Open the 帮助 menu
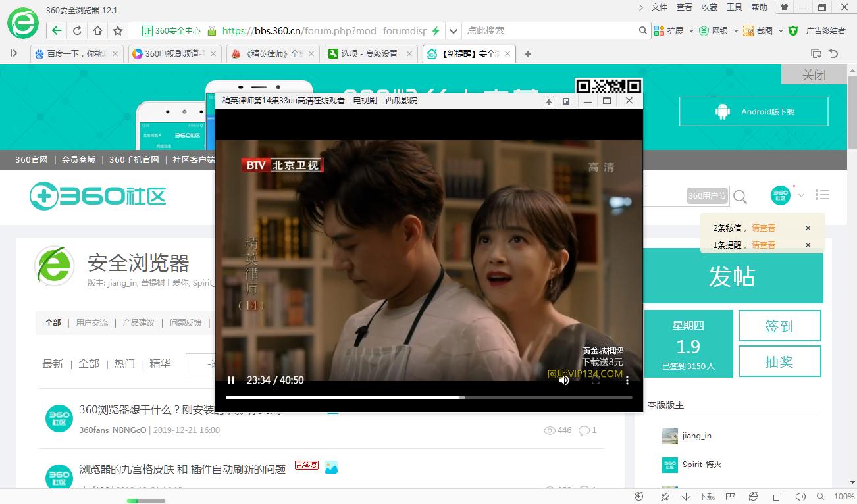 tap(760, 7)
